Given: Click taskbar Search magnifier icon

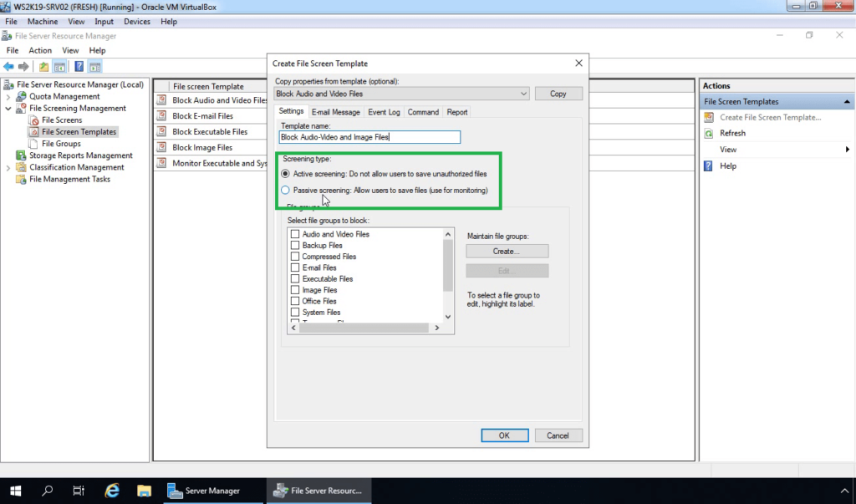Looking at the screenshot, I should [x=48, y=491].
